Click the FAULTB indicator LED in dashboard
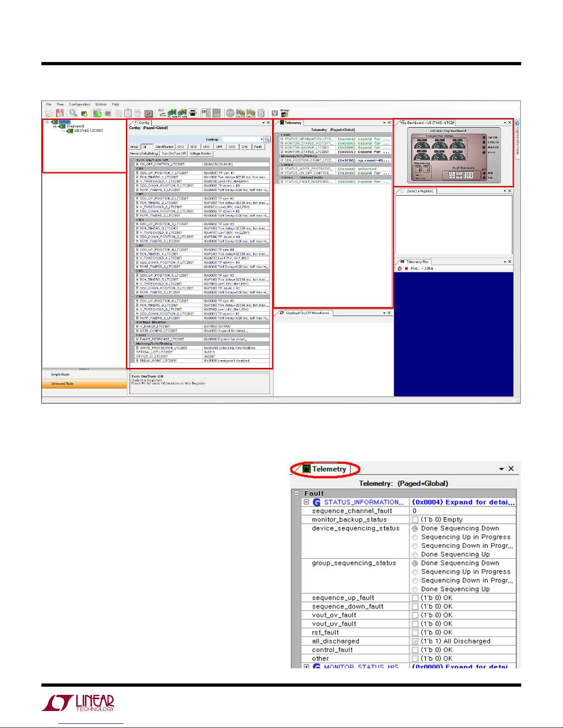Image resolution: width=563 pixels, height=728 pixels. 484,142
